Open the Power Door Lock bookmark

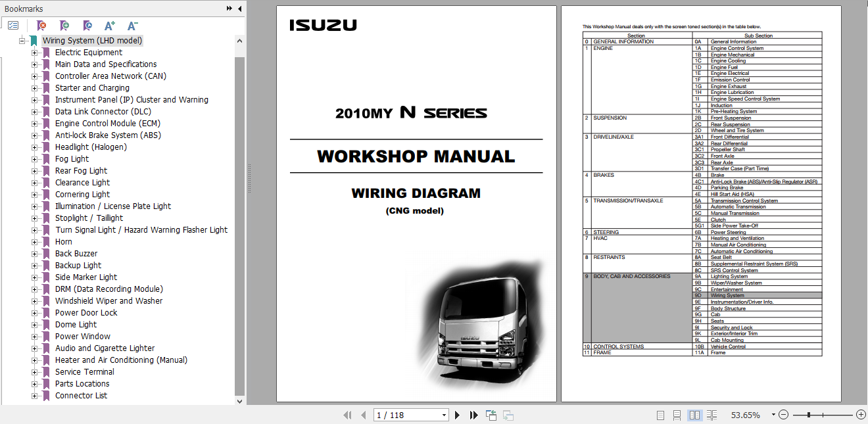86,313
